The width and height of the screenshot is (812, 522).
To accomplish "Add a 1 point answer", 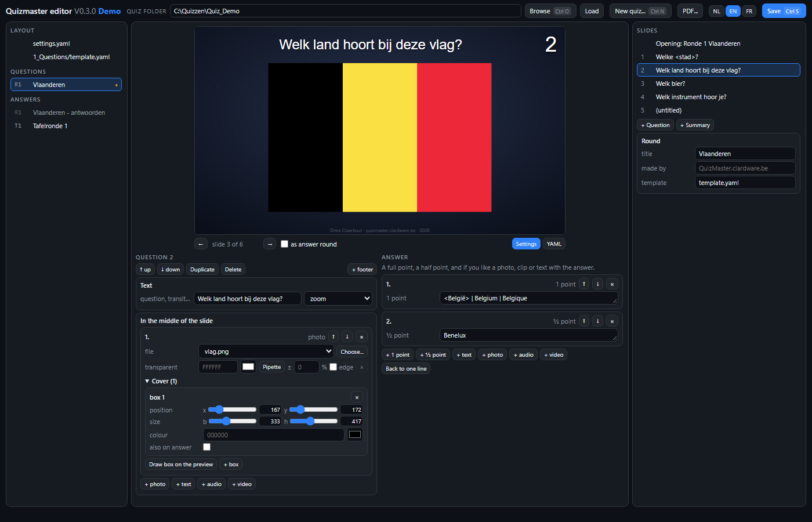I will point(398,355).
